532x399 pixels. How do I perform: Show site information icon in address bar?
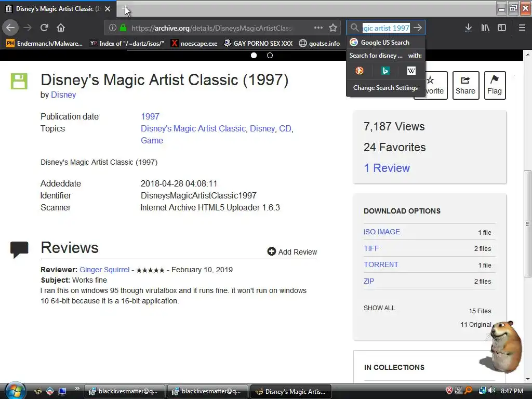(x=113, y=28)
